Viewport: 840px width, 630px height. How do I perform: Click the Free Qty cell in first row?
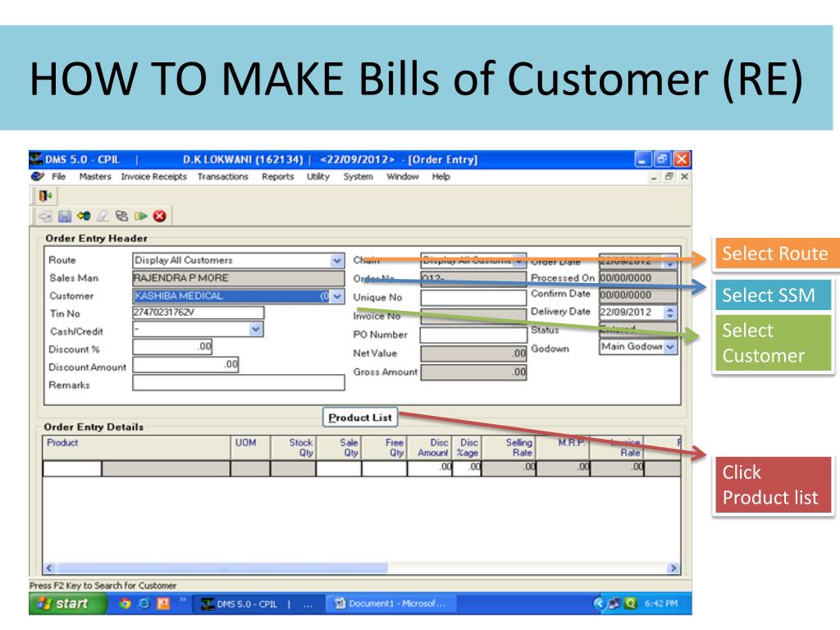pyautogui.click(x=385, y=468)
